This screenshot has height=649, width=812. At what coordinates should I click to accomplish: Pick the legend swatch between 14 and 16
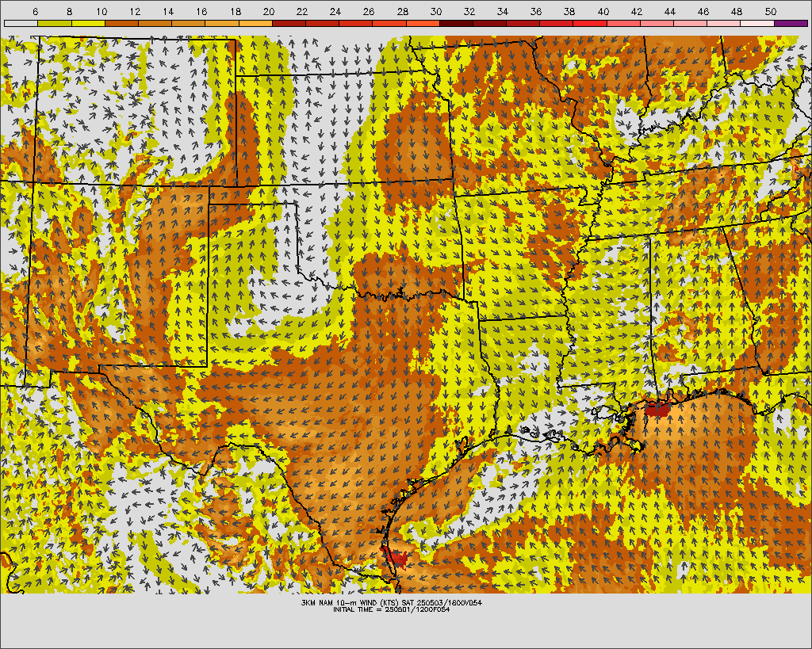pos(189,23)
